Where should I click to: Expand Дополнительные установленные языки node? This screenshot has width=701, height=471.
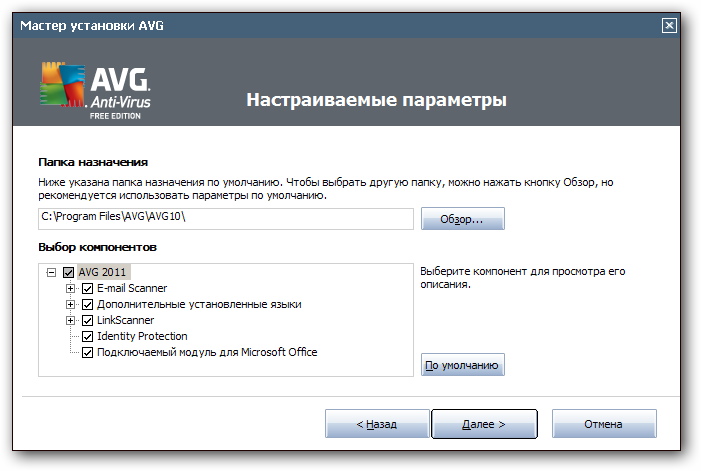[x=70, y=304]
